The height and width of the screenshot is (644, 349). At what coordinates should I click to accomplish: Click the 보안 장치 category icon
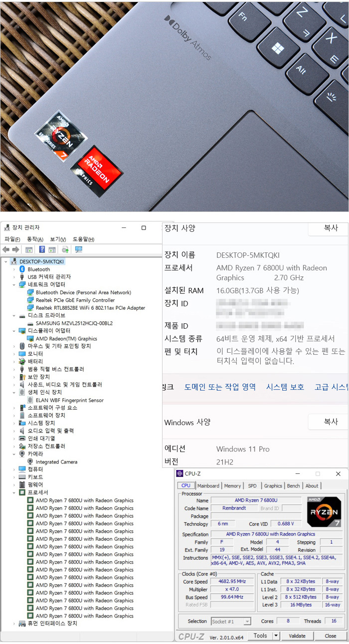(22, 377)
